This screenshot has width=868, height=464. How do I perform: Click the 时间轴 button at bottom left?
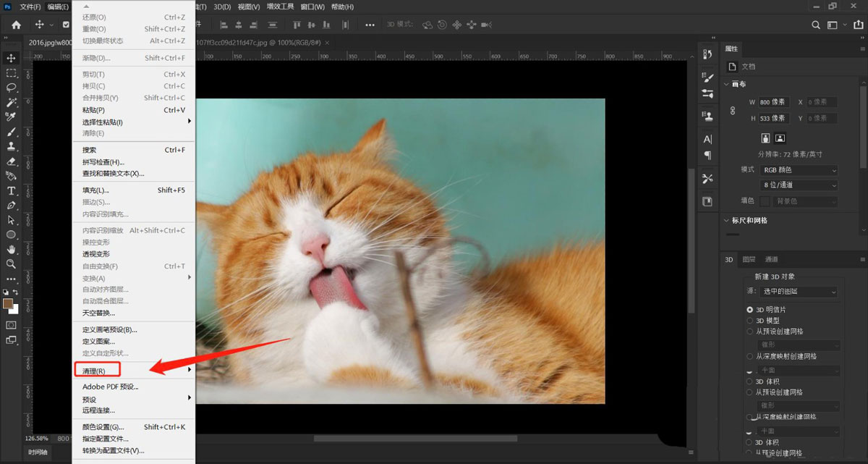(x=36, y=452)
